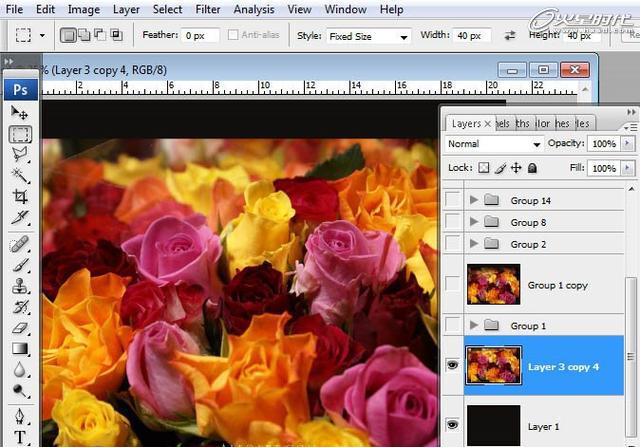Select the Gradient tool
640x447 pixels.
[19, 349]
